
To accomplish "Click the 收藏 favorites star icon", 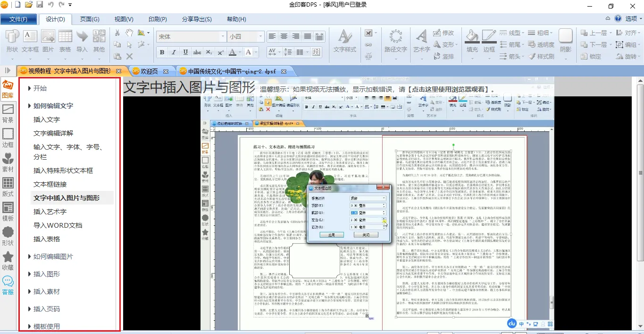I will point(8,260).
